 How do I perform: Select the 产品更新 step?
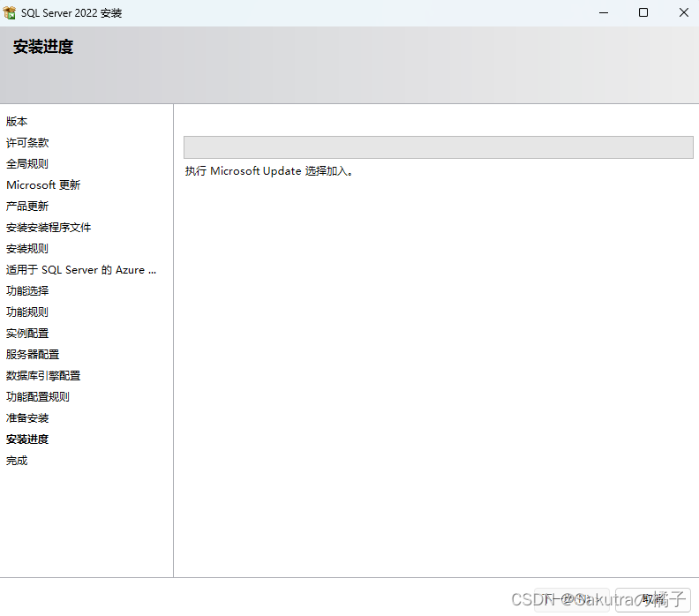27,206
